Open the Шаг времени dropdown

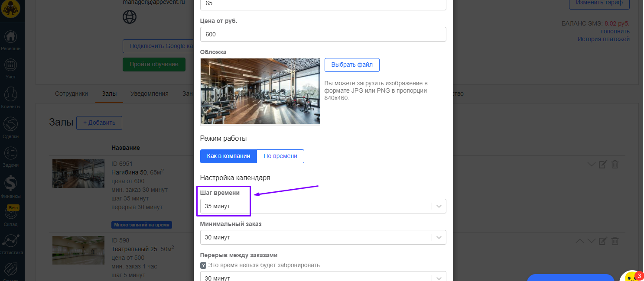tap(323, 207)
